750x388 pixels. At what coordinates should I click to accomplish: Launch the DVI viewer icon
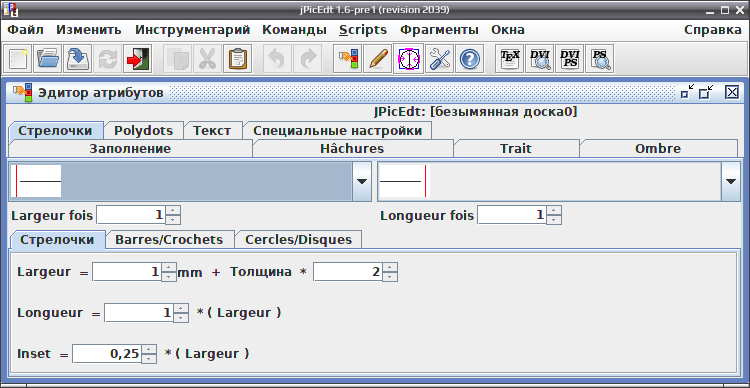(x=540, y=59)
